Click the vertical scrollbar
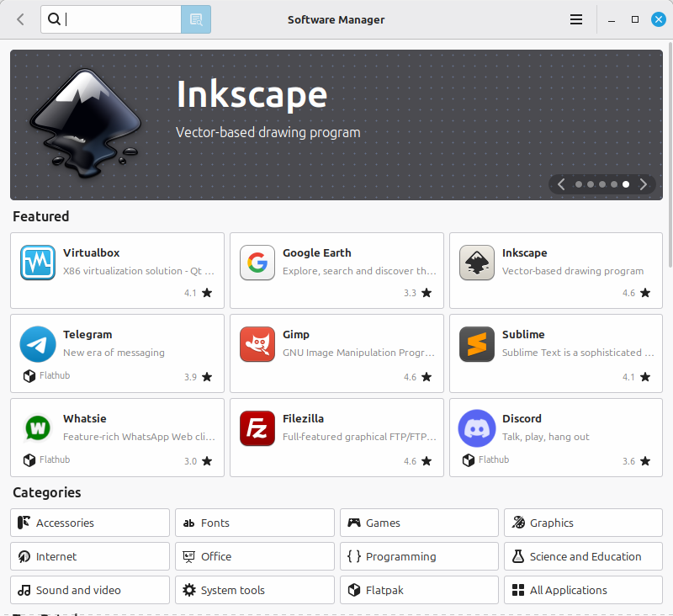Screen dimensions: 673x616 (x=670, y=155)
